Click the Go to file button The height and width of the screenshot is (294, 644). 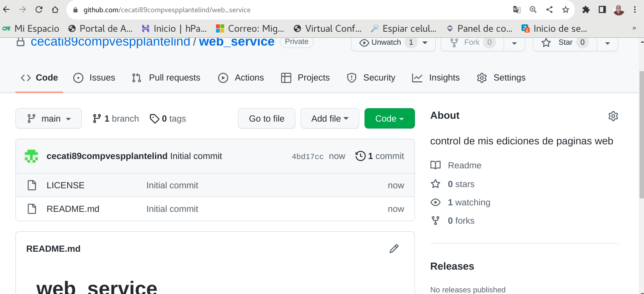point(266,119)
